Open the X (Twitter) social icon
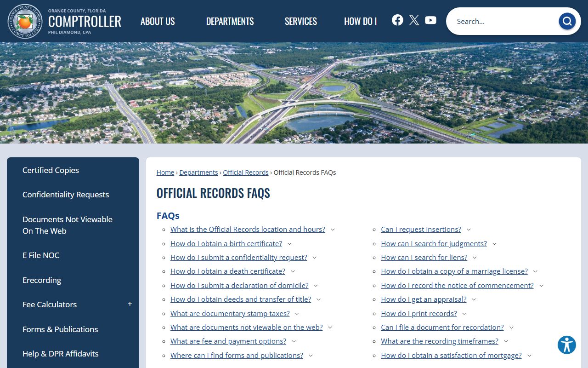This screenshot has width=588, height=368. 414,20
